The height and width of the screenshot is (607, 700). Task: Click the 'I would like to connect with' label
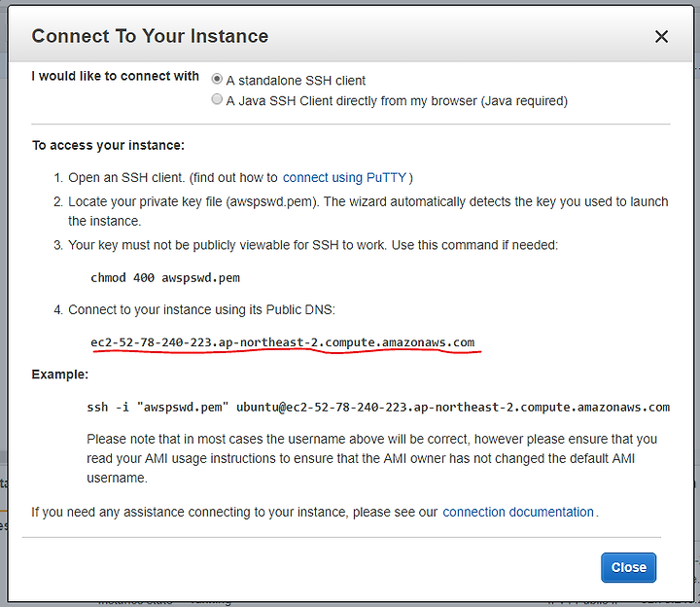(115, 77)
